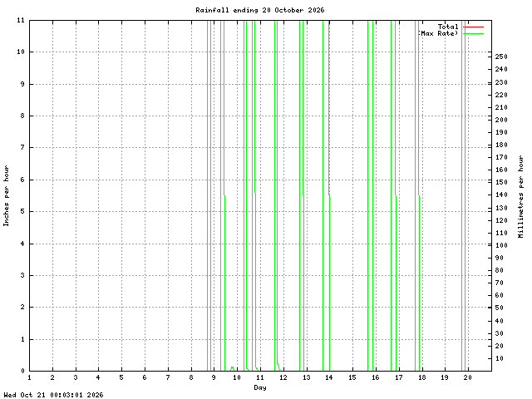Image resolution: width=532 pixels, height=399 pixels.
Task: Click the left axis value '11'
Action: pos(21,20)
